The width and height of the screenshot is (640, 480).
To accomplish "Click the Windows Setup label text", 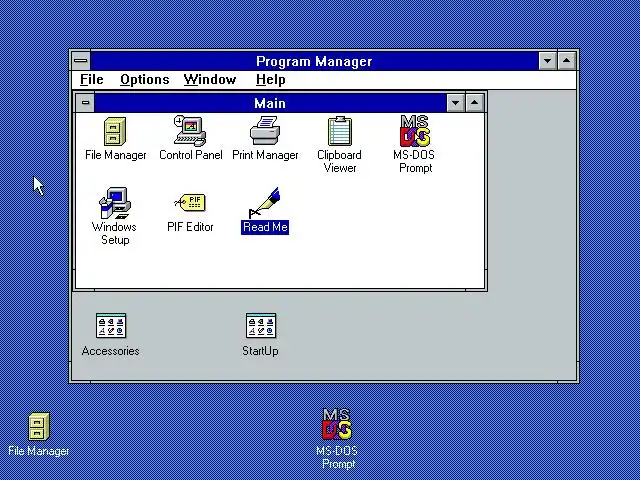I will click(114, 233).
